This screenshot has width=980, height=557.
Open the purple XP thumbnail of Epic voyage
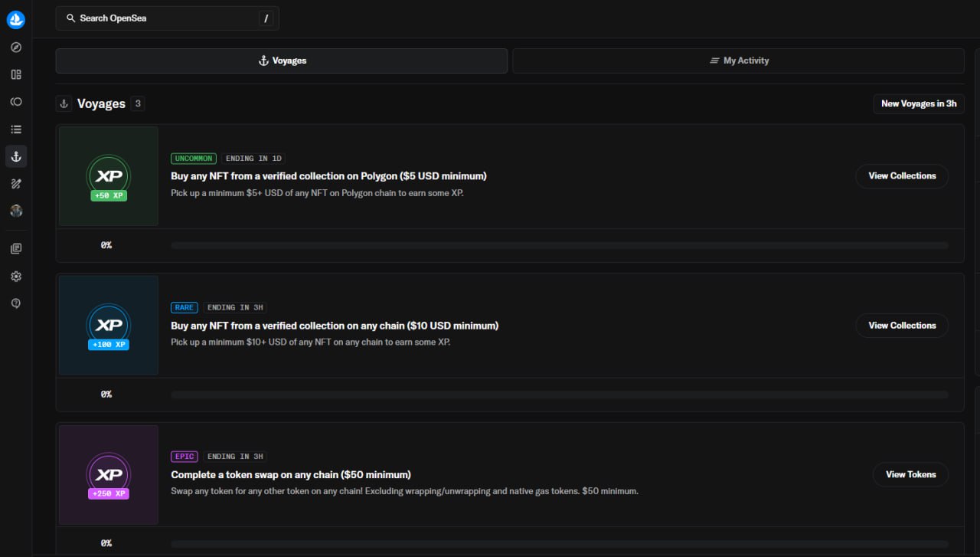[109, 475]
